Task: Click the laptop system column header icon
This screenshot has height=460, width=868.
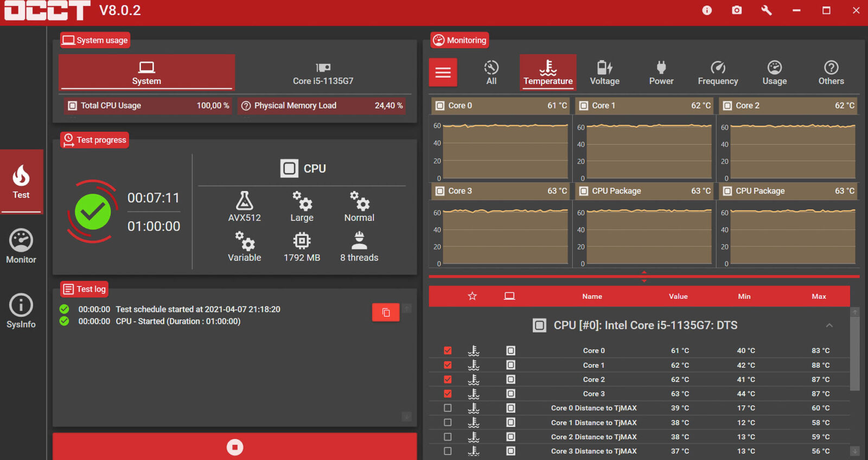Action: click(x=509, y=296)
